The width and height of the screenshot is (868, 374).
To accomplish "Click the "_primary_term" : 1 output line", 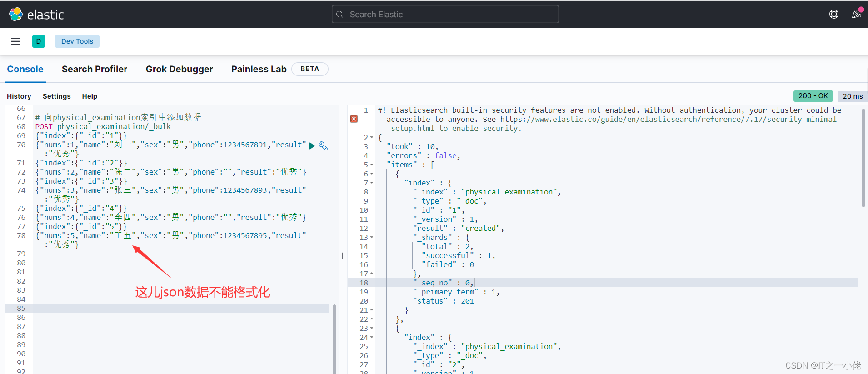I will point(456,292).
